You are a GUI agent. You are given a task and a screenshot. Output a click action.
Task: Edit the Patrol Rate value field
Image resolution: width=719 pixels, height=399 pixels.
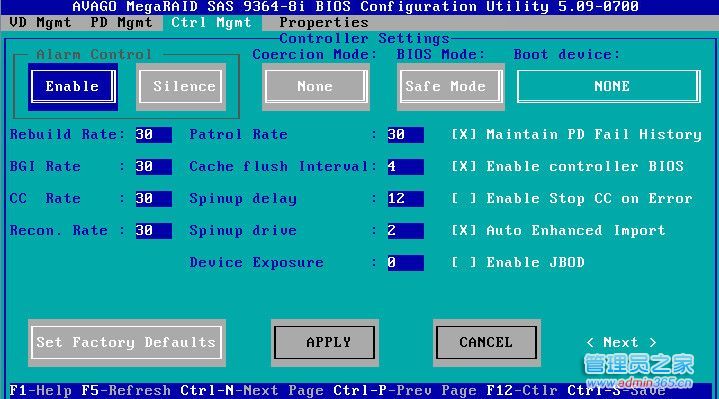pos(405,135)
